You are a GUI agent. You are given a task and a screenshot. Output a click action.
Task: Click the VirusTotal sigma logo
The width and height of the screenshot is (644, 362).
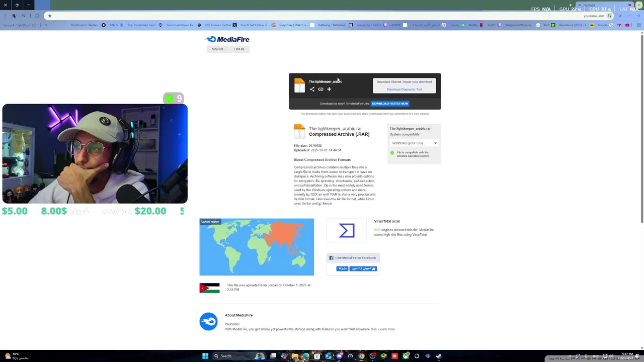[x=347, y=230]
